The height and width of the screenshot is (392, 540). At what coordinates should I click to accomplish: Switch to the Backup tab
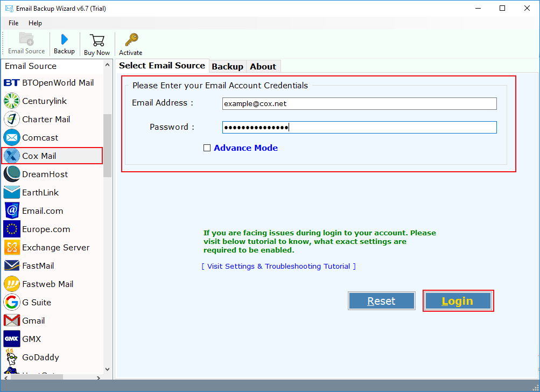tap(227, 66)
